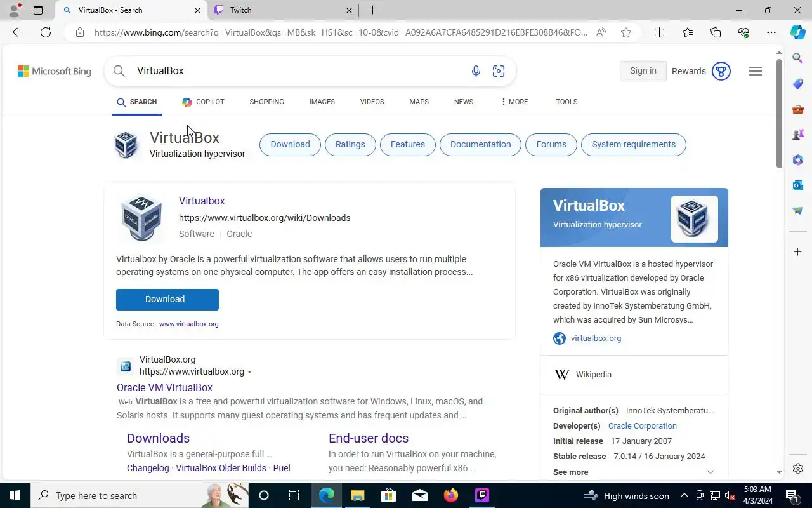The image size is (812, 508).
Task: Click the browser address bar URL
Action: pos(341,32)
